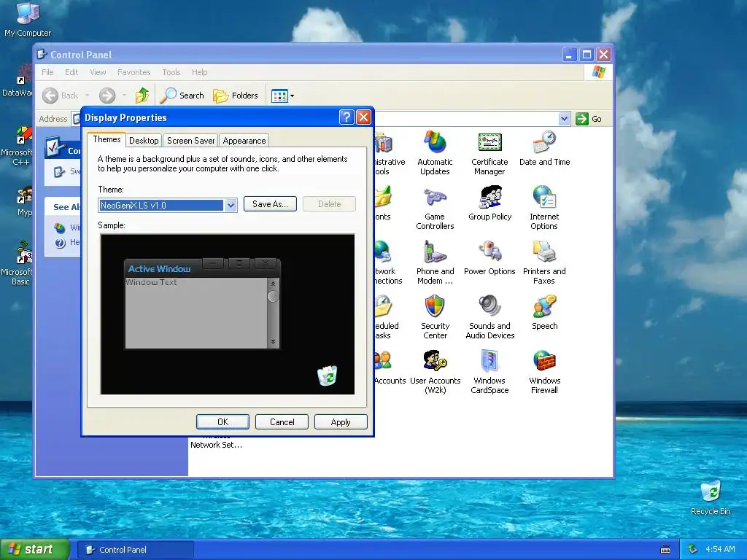
Task: Click the Search toolbar button
Action: point(182,96)
